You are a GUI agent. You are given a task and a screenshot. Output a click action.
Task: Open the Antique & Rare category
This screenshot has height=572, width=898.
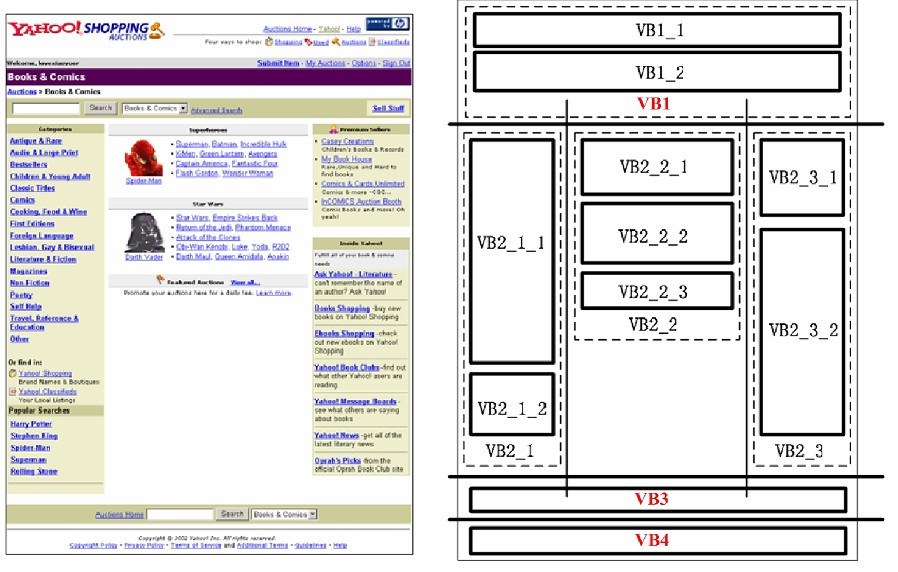36,141
